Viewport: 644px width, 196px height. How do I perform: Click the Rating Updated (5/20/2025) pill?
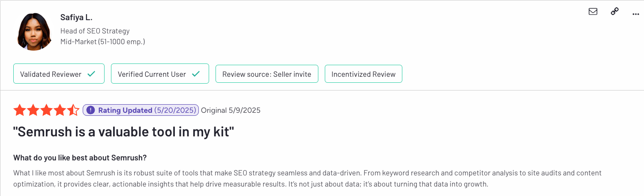tap(141, 110)
